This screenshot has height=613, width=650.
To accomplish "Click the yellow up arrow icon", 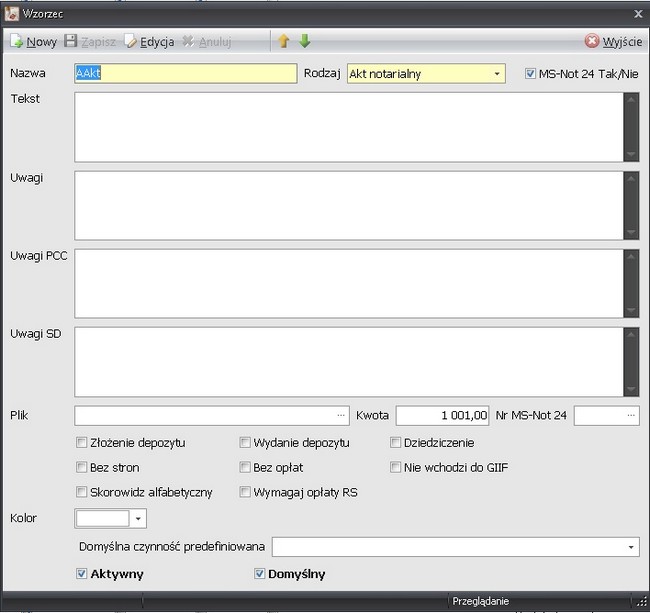I will coord(283,42).
